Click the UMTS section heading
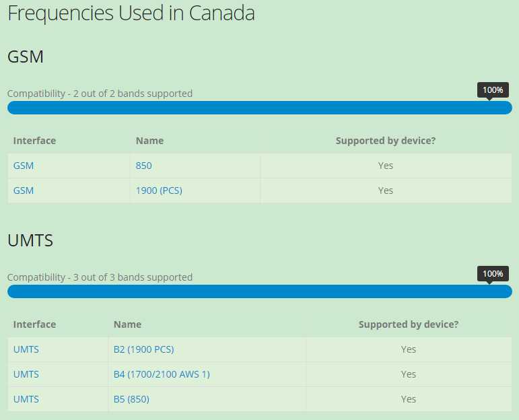This screenshot has height=420, width=519. (30, 240)
